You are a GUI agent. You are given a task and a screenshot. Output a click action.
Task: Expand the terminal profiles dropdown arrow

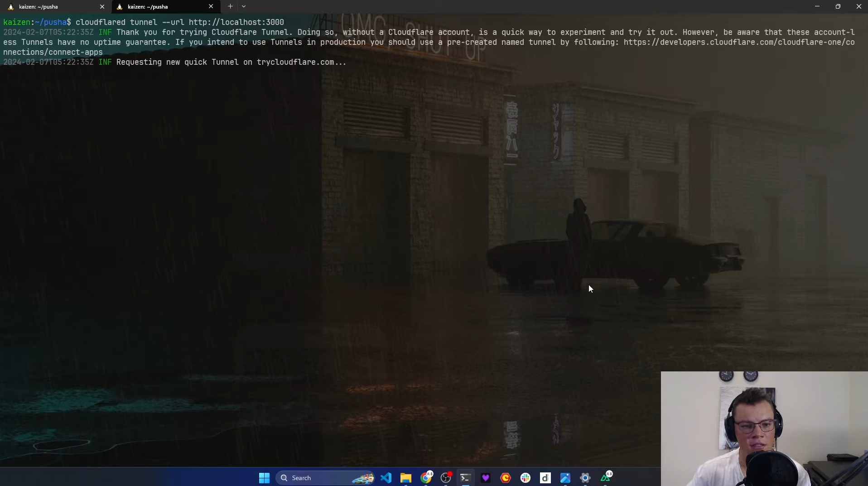pos(244,6)
